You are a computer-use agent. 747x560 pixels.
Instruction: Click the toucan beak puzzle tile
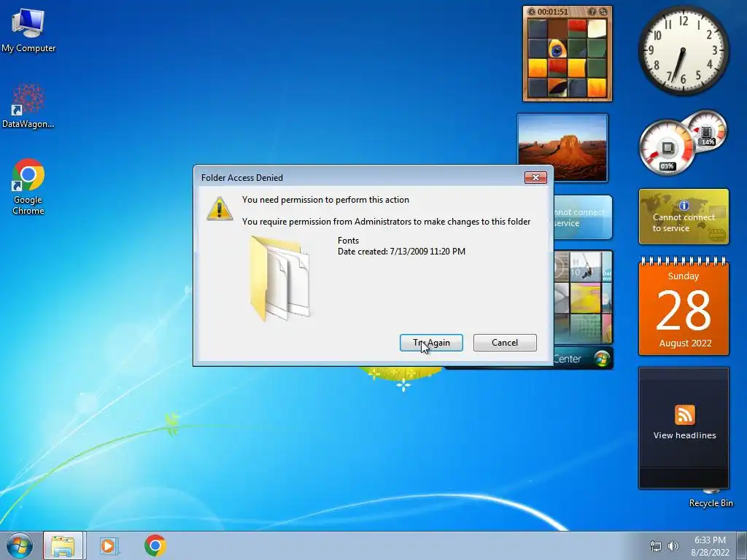(557, 87)
